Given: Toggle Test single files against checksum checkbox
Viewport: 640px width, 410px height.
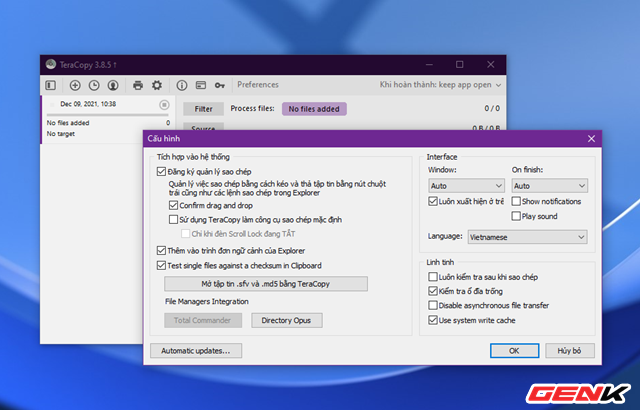Looking at the screenshot, I should [161, 266].
